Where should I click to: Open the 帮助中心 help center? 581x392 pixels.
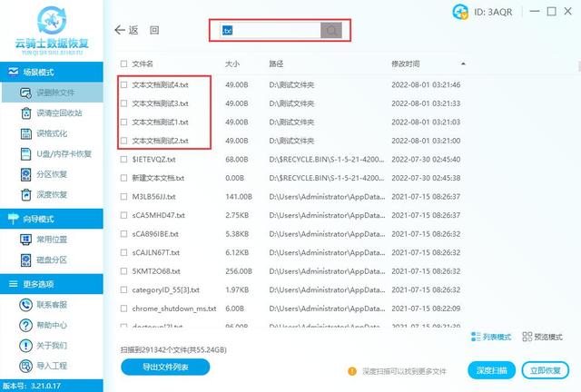pyautogui.click(x=44, y=325)
